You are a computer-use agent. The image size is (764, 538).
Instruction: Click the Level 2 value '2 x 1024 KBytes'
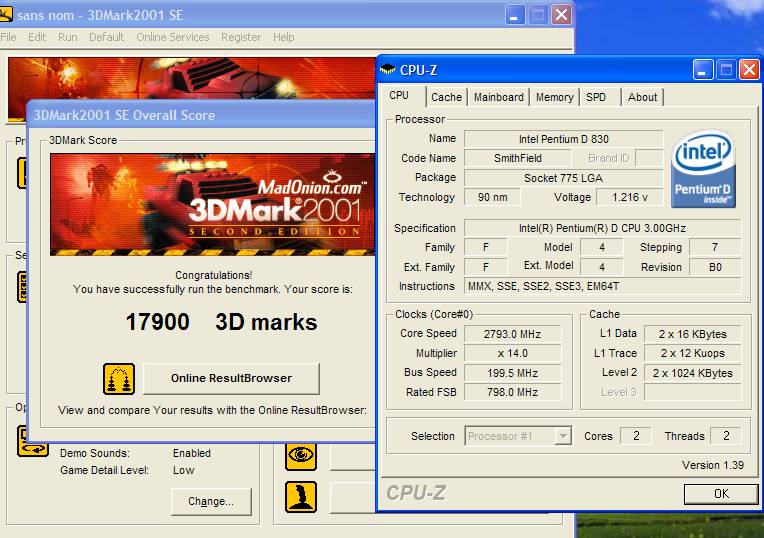[692, 373]
